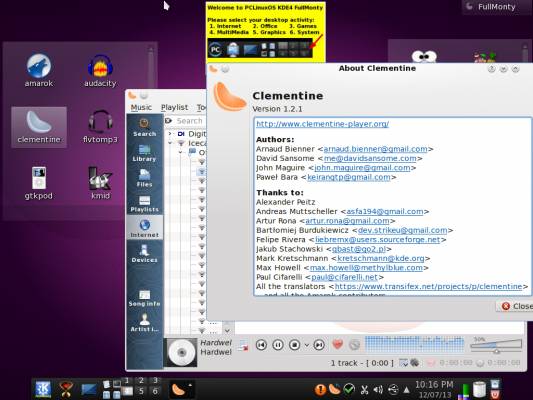The image size is (533, 400).
Task: Ban the track with grey circle icon
Action: [x=354, y=345]
